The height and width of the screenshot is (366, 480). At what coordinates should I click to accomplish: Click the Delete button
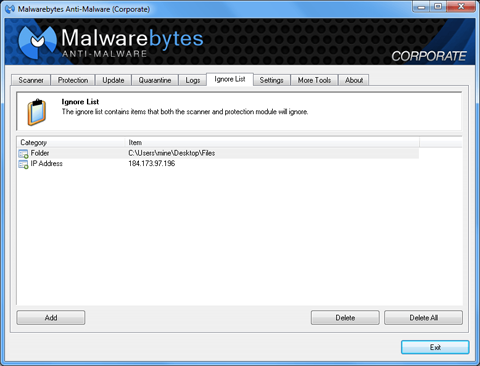345,317
